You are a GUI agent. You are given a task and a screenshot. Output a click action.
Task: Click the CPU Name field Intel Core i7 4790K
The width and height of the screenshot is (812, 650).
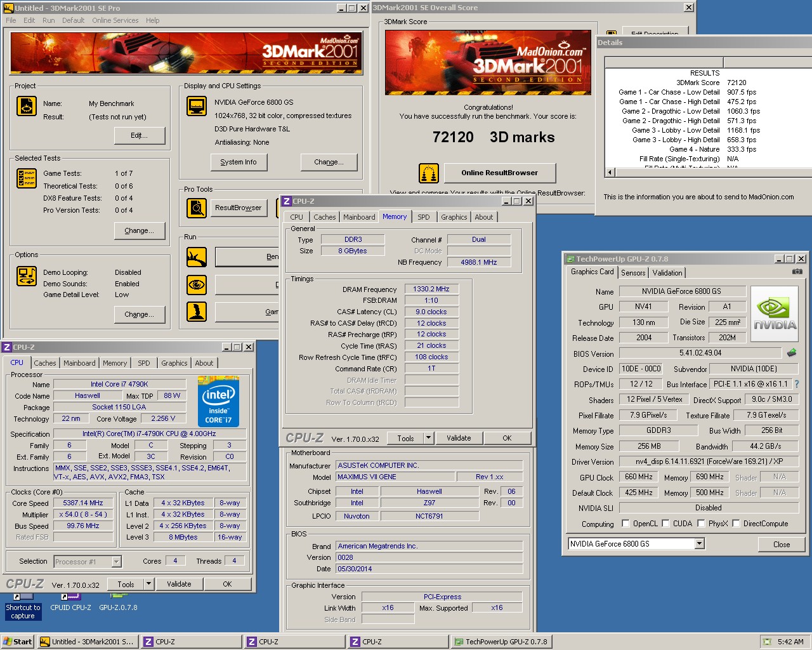tap(119, 384)
